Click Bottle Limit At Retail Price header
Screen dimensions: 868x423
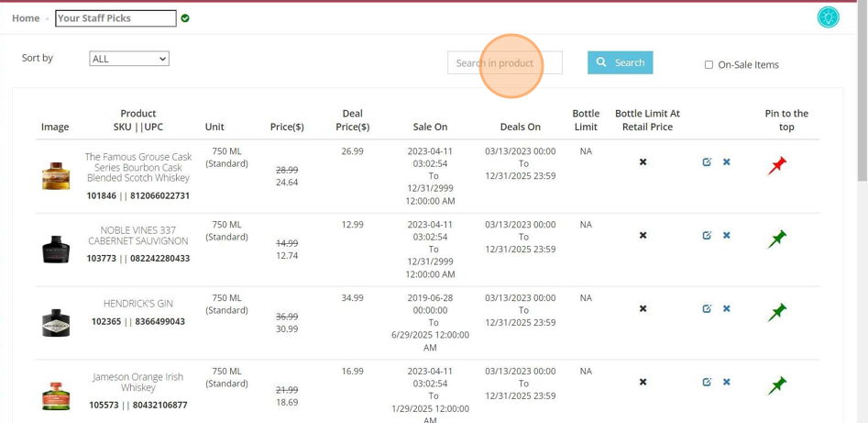[647, 120]
